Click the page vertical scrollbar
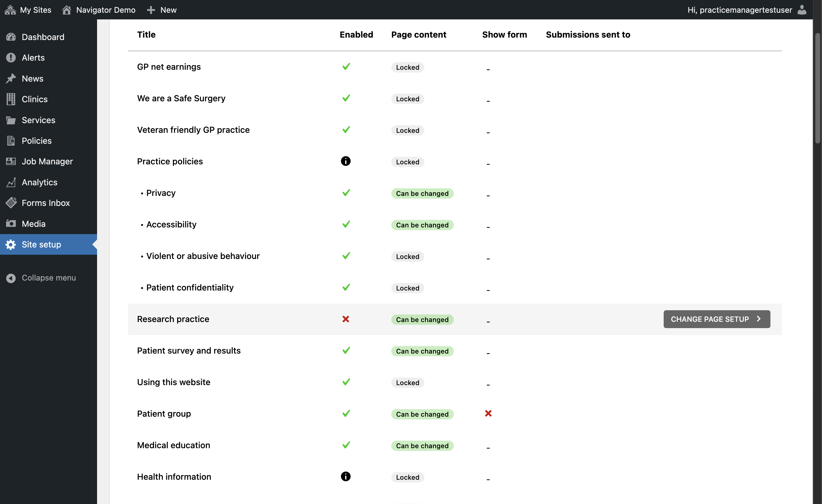Screen dimensions: 822x504 817,88
